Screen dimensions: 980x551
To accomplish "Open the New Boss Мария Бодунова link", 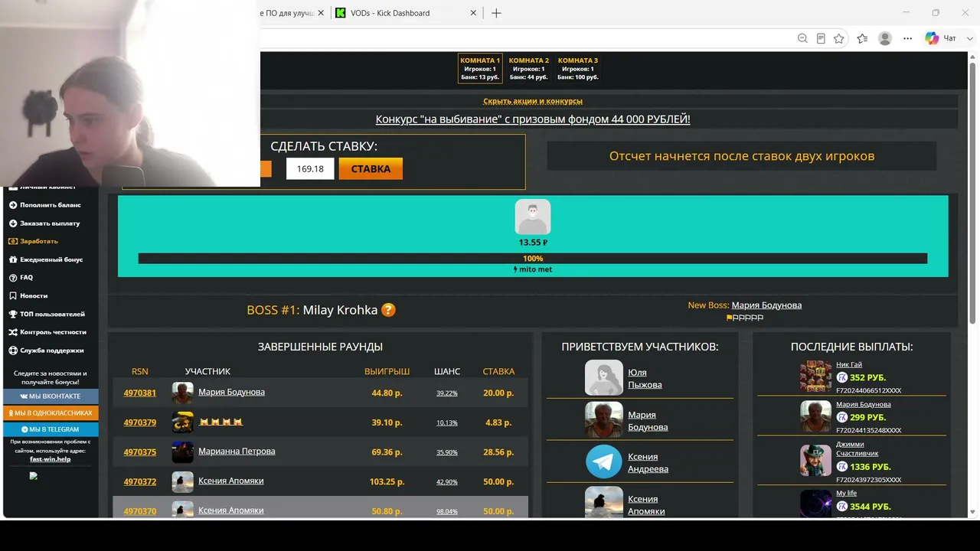I will [766, 305].
